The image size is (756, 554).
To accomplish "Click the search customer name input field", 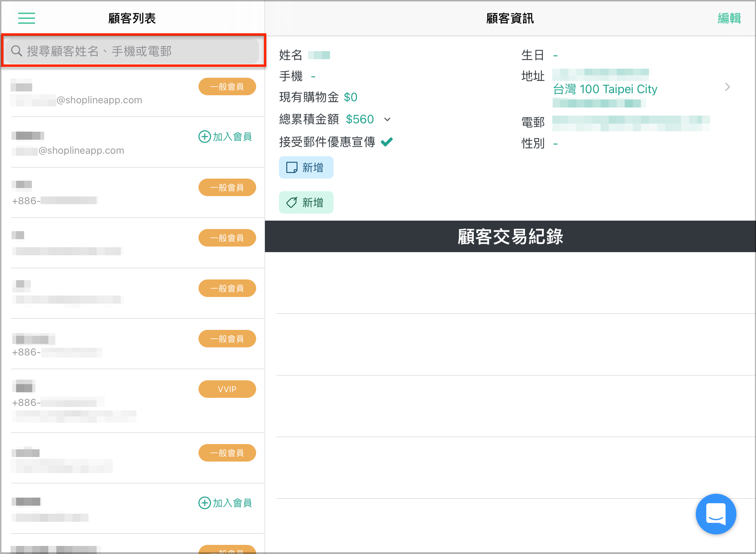I will (x=132, y=51).
